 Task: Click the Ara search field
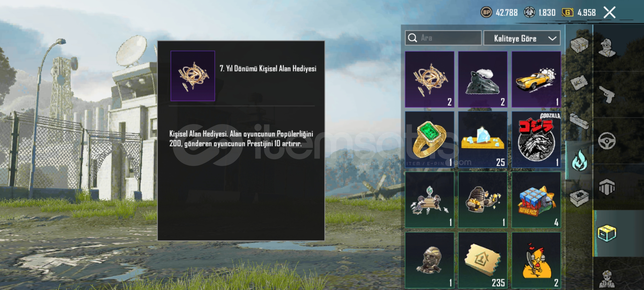point(443,38)
